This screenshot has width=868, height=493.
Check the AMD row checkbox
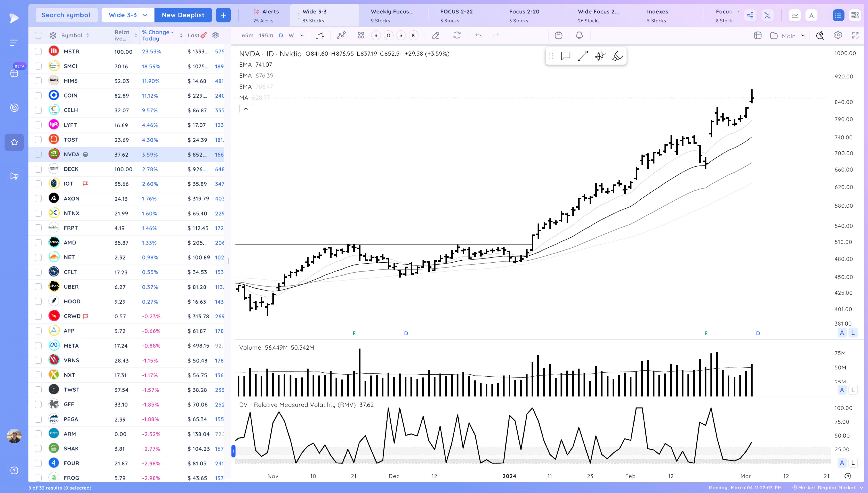[x=38, y=242]
